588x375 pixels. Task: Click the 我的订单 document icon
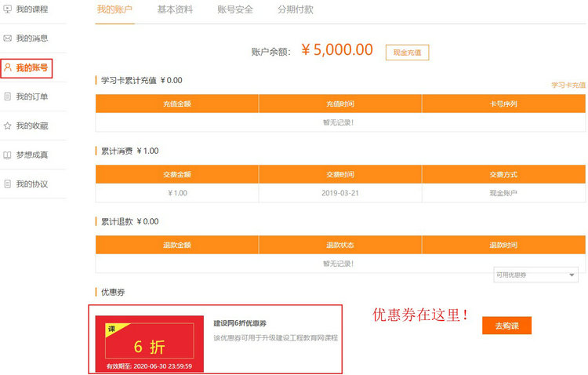point(8,96)
